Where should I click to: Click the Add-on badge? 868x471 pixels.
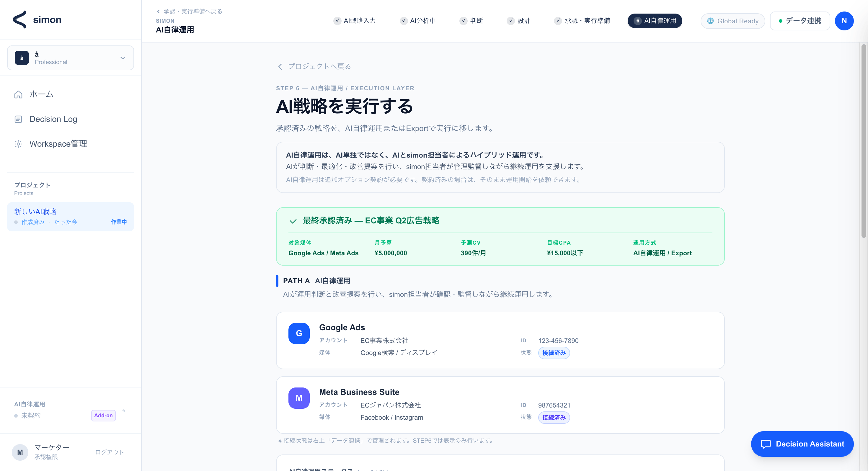coord(103,416)
